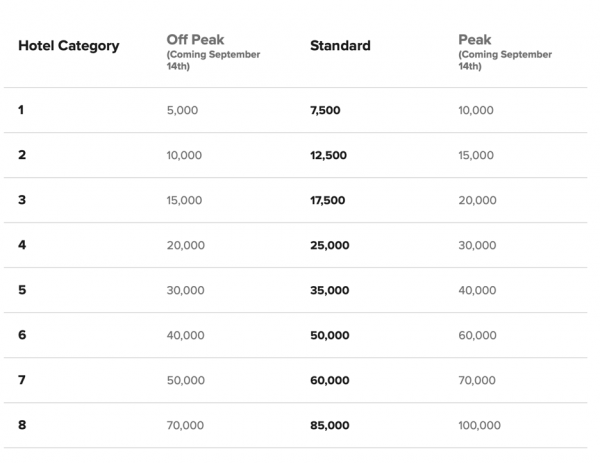This screenshot has height=463, width=600.
Task: Select hotel category 4 row label
Action: pyautogui.click(x=22, y=245)
